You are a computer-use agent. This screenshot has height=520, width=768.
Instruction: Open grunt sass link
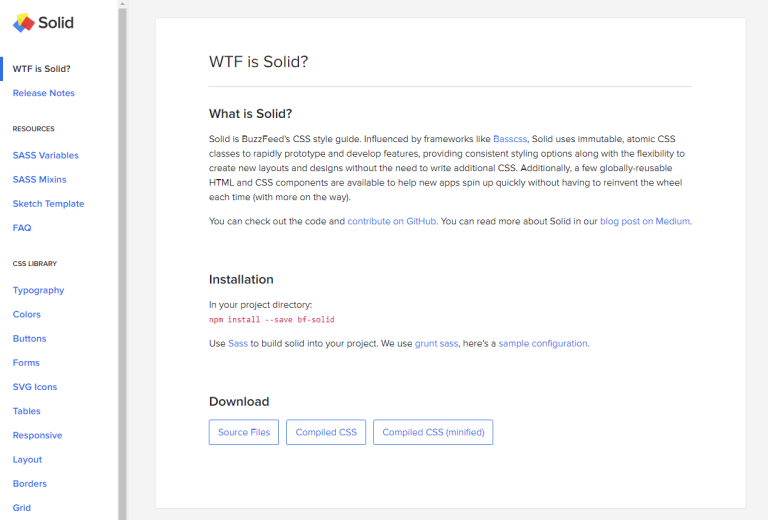point(436,344)
